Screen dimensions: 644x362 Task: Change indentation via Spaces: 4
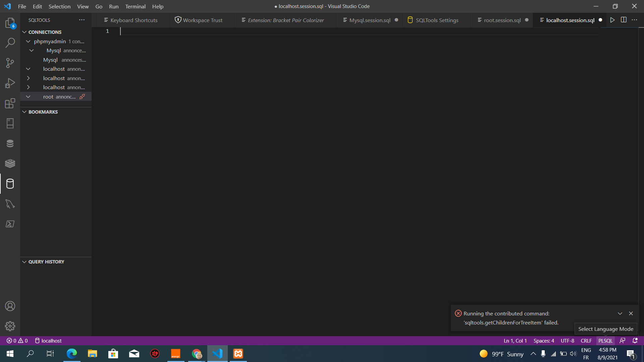pyautogui.click(x=544, y=341)
